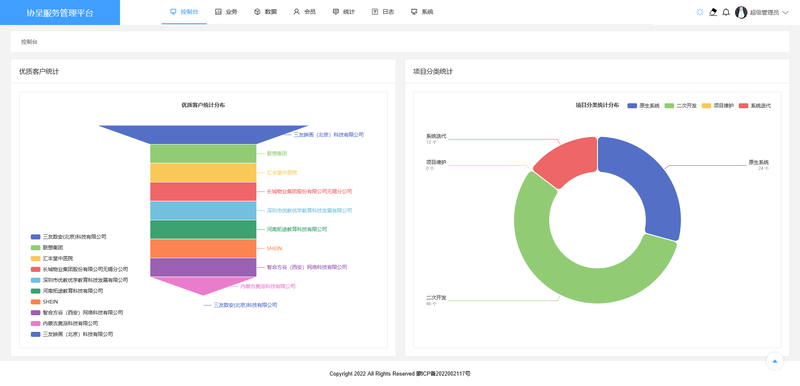800x386 pixels.
Task: Click the back-to-top arrow button
Action: [x=774, y=361]
